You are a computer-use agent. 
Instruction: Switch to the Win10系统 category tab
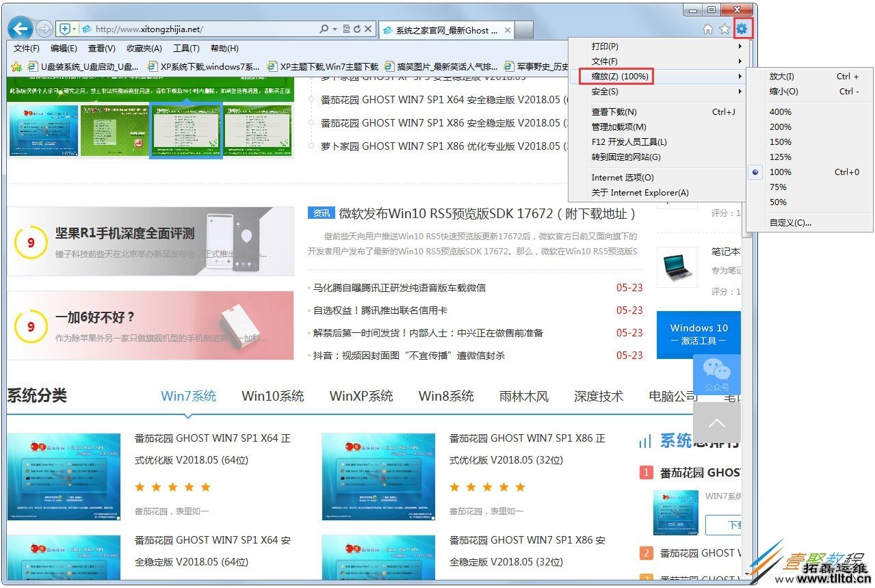point(272,395)
